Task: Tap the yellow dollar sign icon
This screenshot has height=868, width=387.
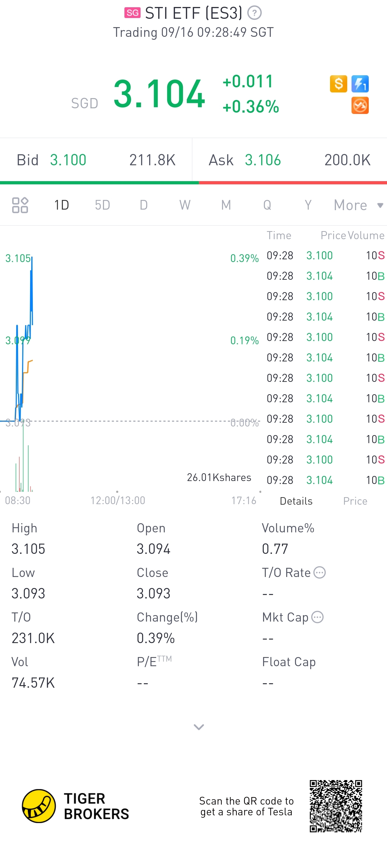Action: coord(338,84)
